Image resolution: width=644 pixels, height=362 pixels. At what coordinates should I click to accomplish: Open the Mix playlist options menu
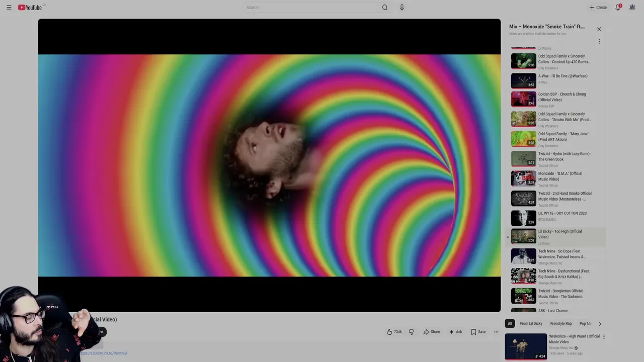599,41
